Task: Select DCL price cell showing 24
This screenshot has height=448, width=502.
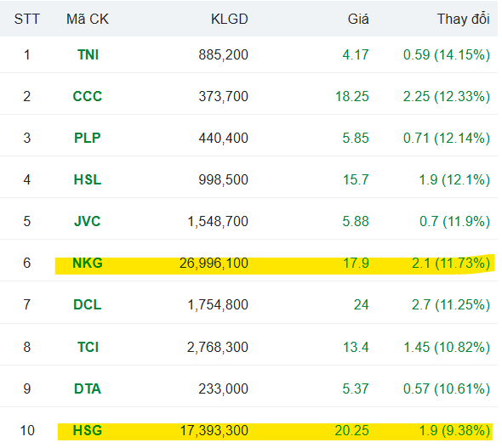Action: click(x=361, y=304)
